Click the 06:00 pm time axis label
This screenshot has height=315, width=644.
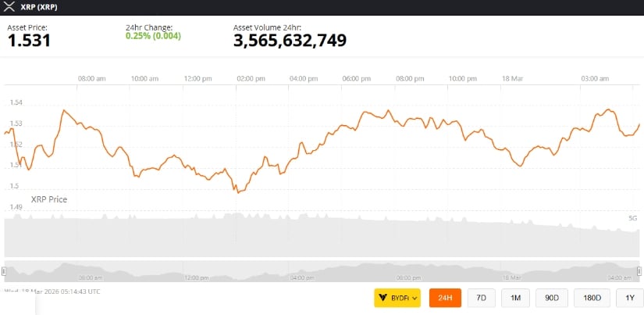click(356, 78)
